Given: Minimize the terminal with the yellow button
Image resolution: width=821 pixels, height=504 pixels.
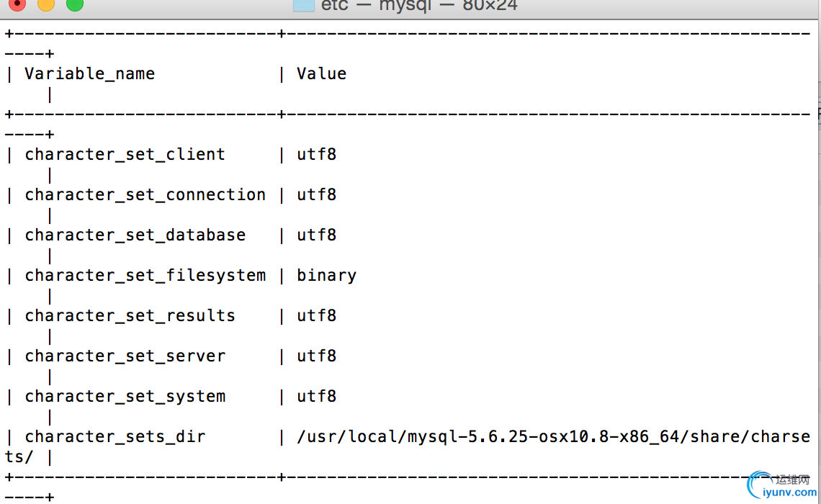Looking at the screenshot, I should 46,4.
